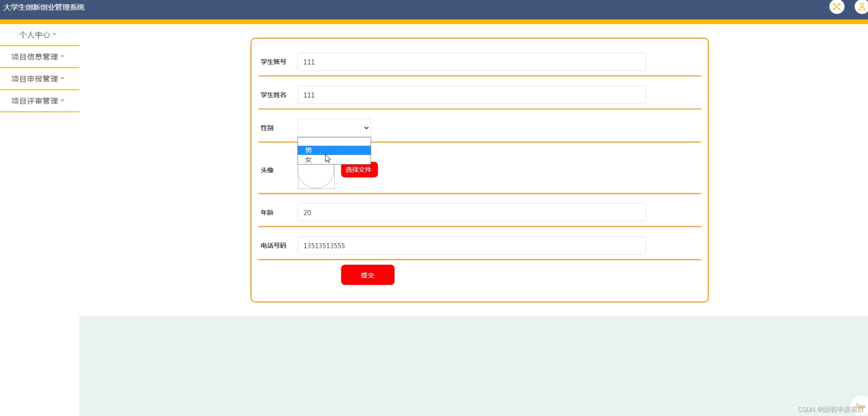Screen dimensions: 868x416
Task: Click the circular avatar preview thumbnail
Action: [x=316, y=176]
